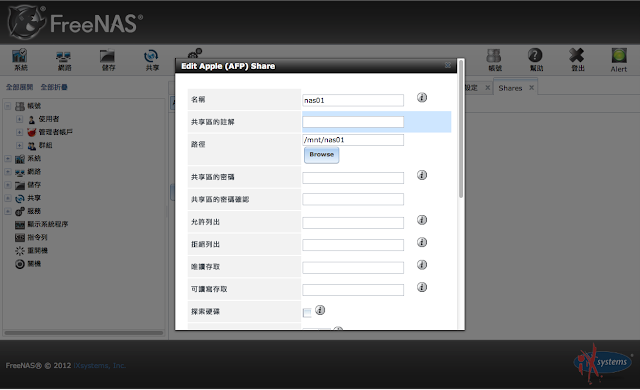Expand the 儲存 tree node
The width and height of the screenshot is (640, 390).
(7, 185)
